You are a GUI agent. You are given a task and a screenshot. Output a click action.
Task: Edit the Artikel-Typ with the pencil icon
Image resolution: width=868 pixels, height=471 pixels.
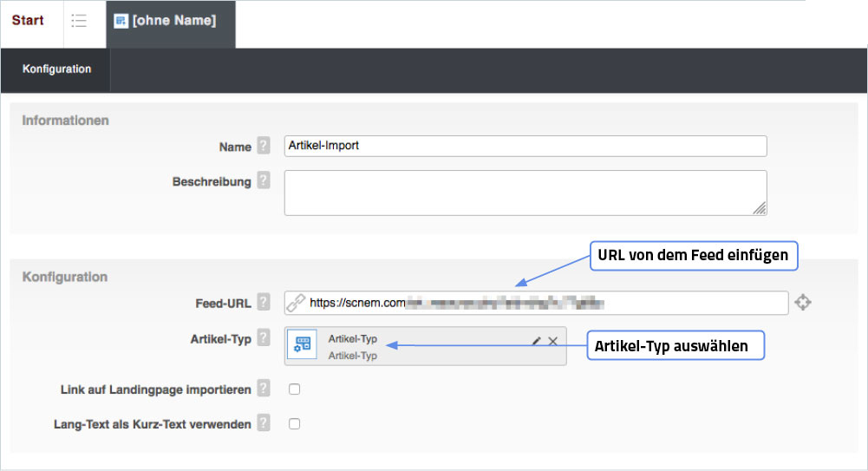(x=536, y=341)
